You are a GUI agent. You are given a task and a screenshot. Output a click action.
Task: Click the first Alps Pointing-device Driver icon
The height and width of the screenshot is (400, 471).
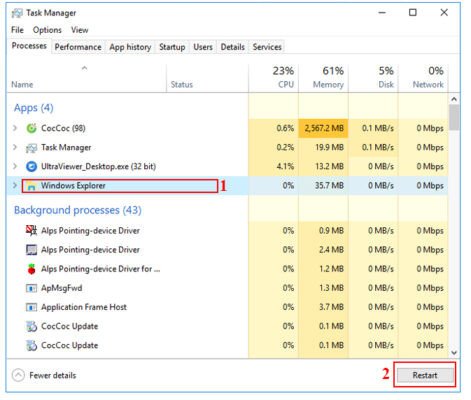tap(31, 231)
